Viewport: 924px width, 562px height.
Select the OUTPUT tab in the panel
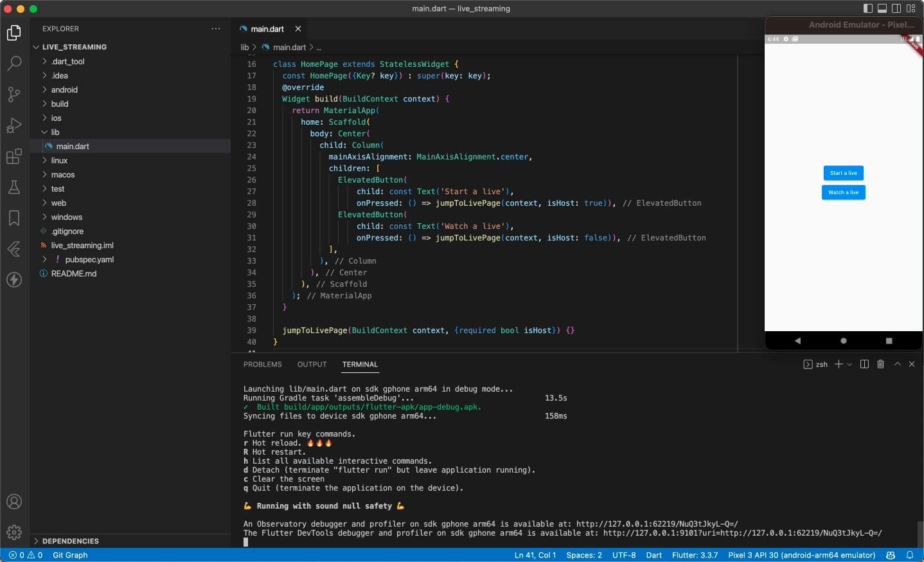(312, 364)
